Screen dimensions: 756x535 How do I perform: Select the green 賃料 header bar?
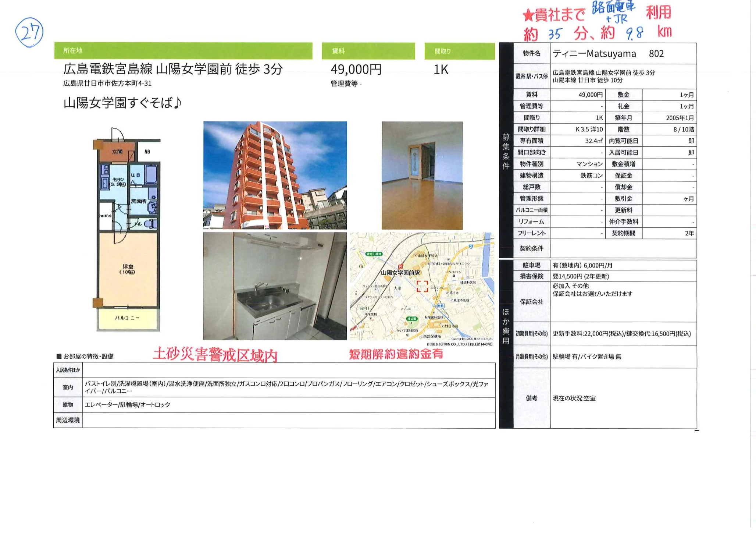pyautogui.click(x=368, y=51)
